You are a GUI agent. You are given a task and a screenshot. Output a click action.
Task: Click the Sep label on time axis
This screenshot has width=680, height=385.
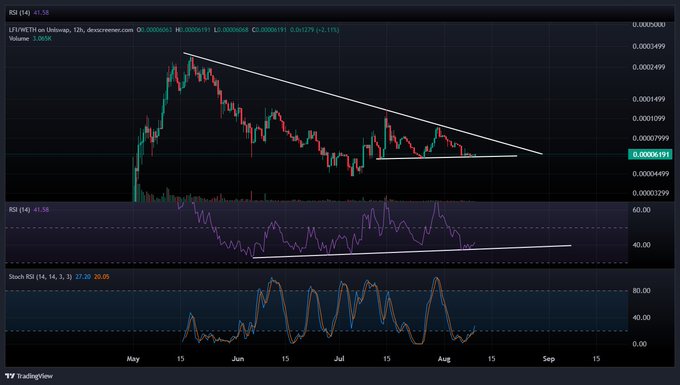click(549, 359)
